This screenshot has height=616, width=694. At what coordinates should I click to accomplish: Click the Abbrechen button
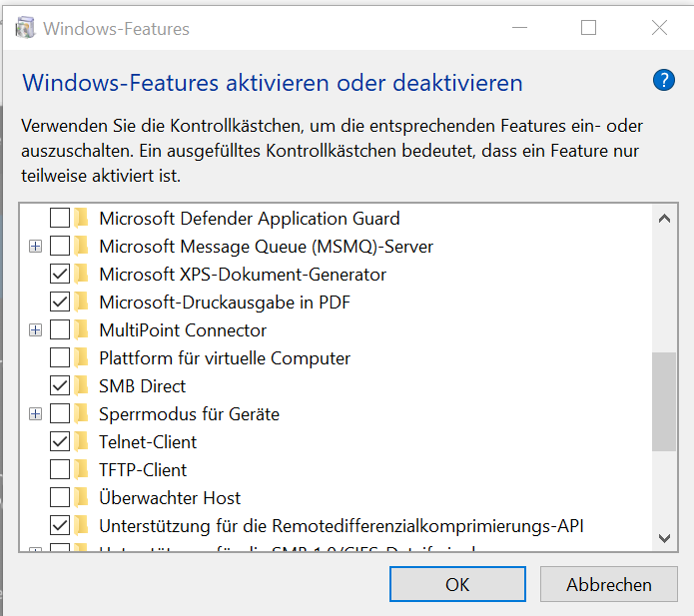(608, 584)
